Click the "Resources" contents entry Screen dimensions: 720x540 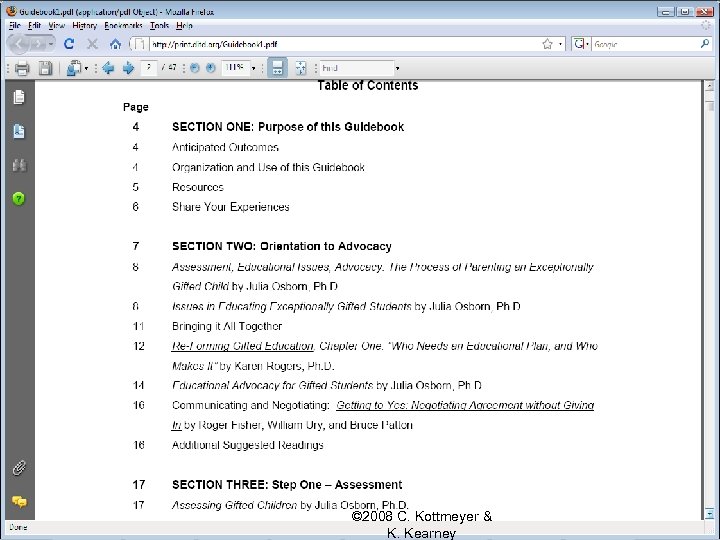click(x=197, y=187)
